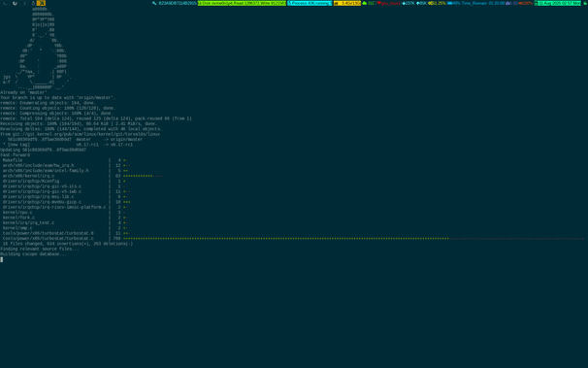The width and height of the screenshot is (588, 368).
Task: Click the irq-riscv-imsic-platform.c row
Action: click(65, 208)
